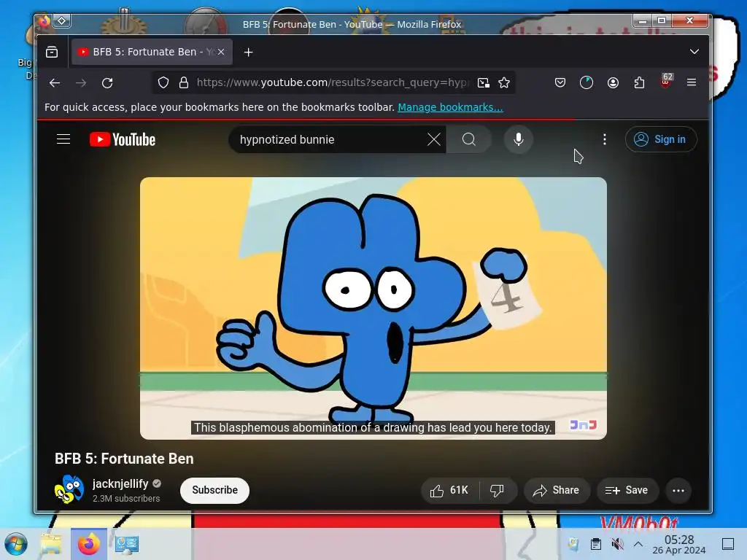747x560 pixels.
Task: Bookmark this page with the star icon
Action: pos(504,83)
